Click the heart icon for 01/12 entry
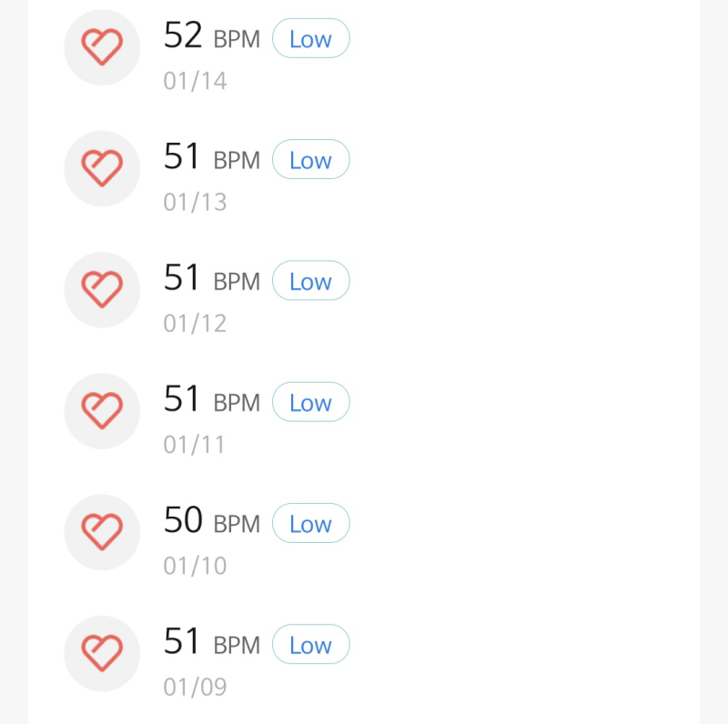 tap(102, 289)
